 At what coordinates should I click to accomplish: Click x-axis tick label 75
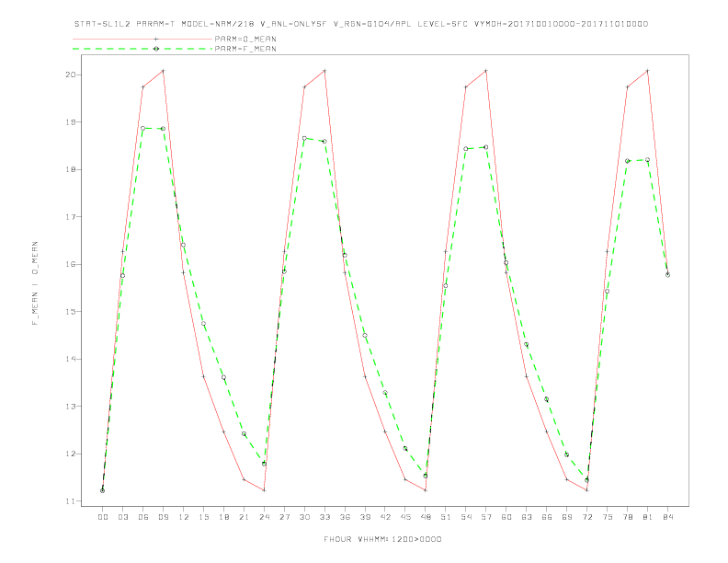[608, 517]
